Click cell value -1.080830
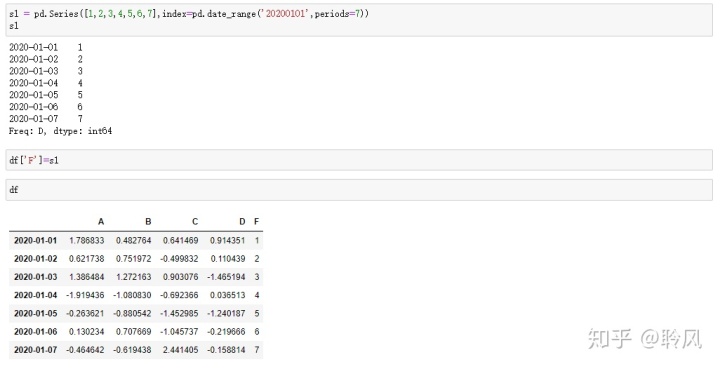 pyautogui.click(x=132, y=295)
